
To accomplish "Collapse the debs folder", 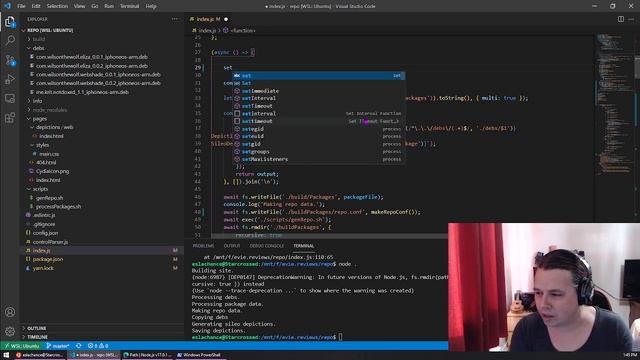I will [x=38, y=48].
